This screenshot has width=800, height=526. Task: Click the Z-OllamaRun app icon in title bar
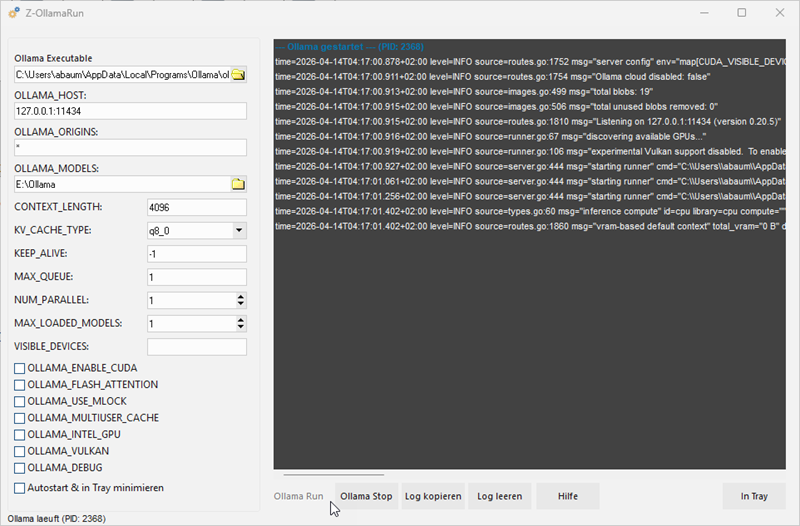(14, 13)
